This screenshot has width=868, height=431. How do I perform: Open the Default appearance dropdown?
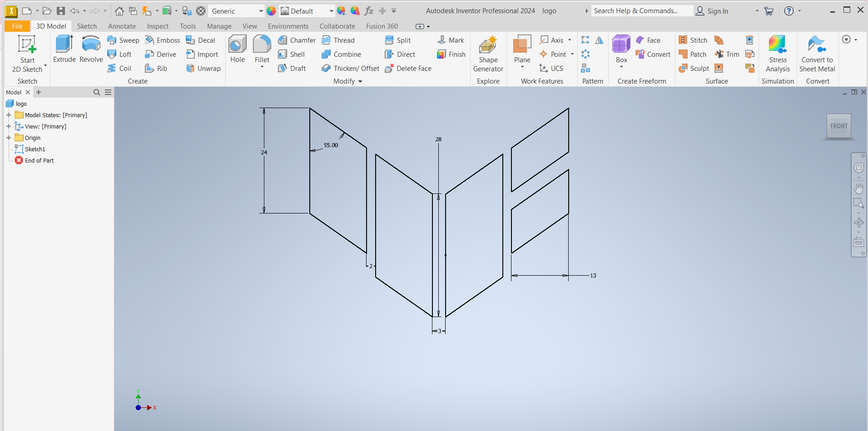coord(331,11)
